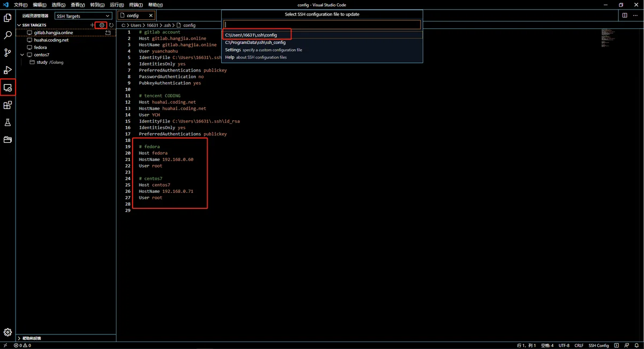Open the Extensions view
This screenshot has width=644, height=349.
(8, 105)
